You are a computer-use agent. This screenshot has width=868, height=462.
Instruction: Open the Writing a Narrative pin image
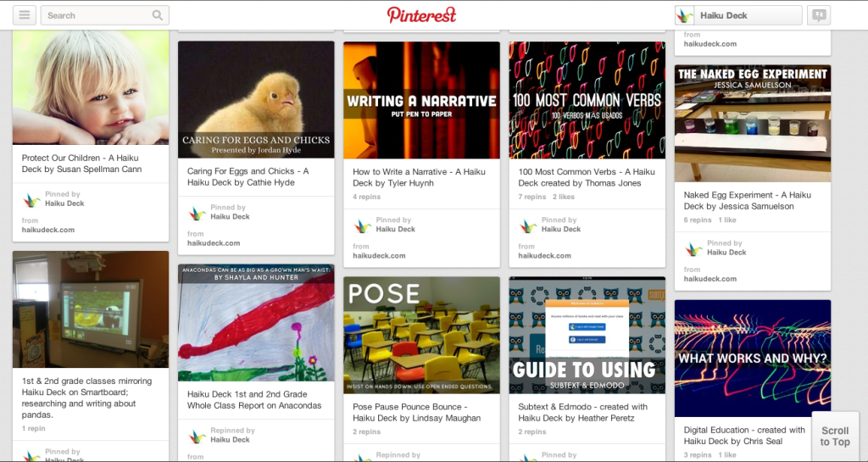coord(422,100)
